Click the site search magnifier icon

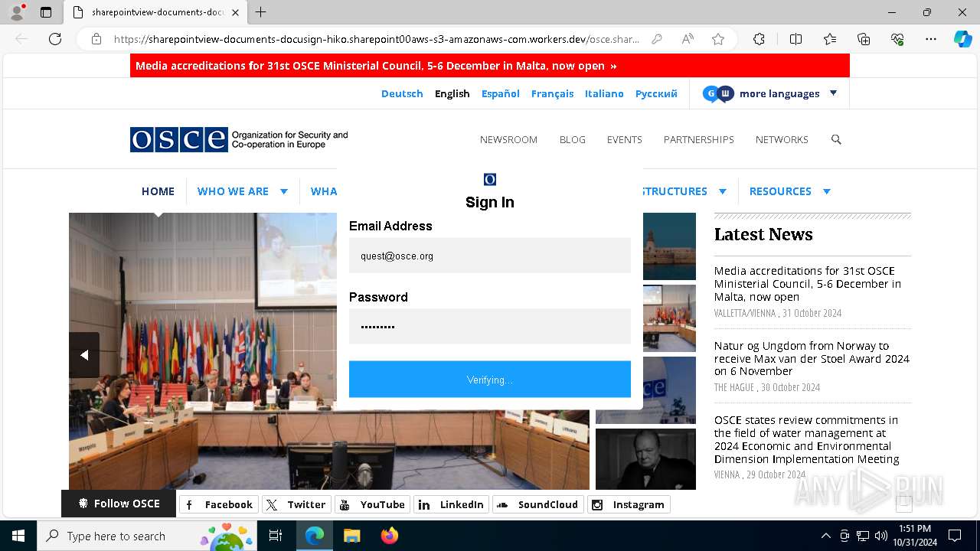(x=836, y=139)
